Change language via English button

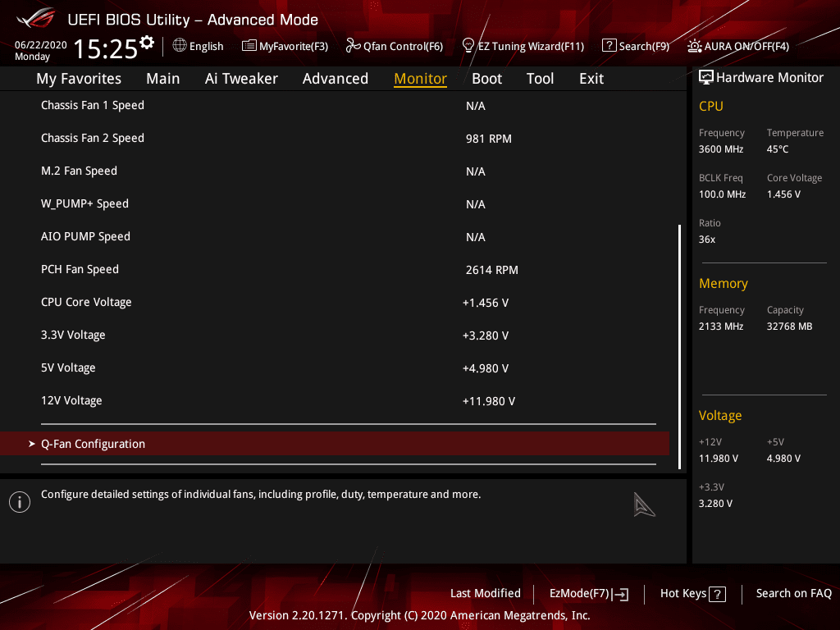pyautogui.click(x=199, y=46)
